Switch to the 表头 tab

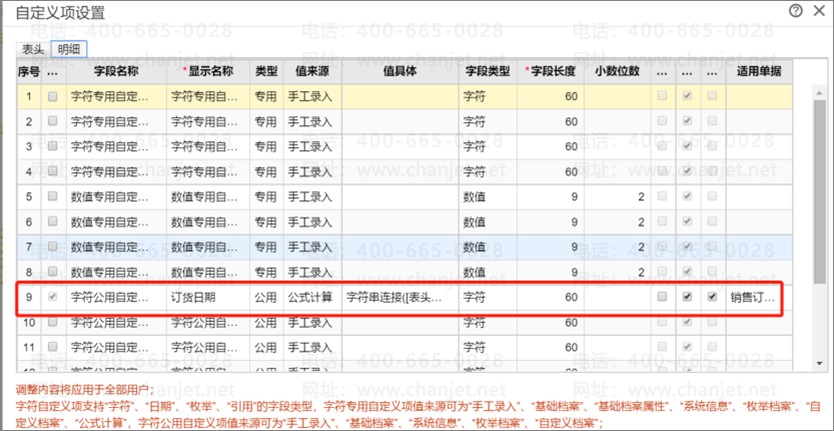click(x=33, y=50)
